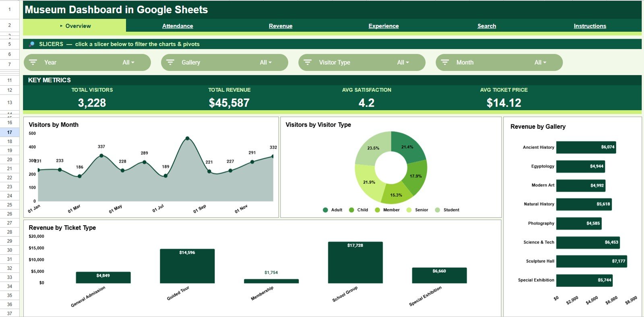Click the Total Revenue value $45,587
Image resolution: width=644 pixels, height=317 pixels.
(x=229, y=103)
